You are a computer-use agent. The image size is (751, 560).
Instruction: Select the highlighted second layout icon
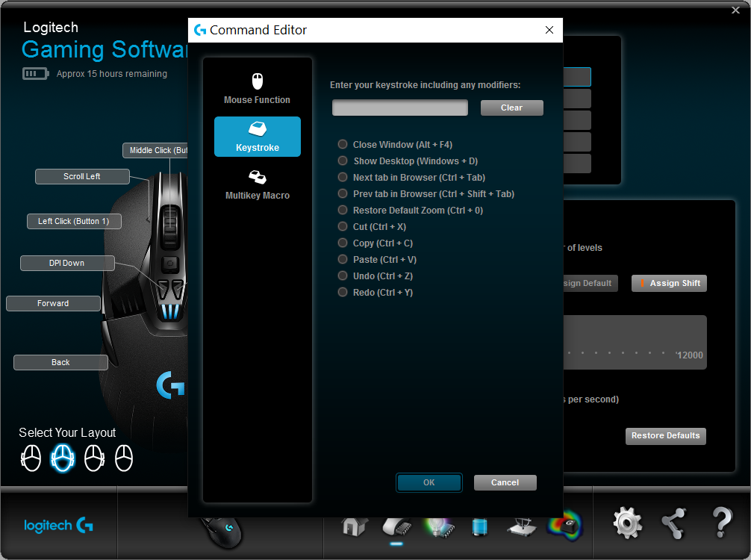tap(63, 458)
